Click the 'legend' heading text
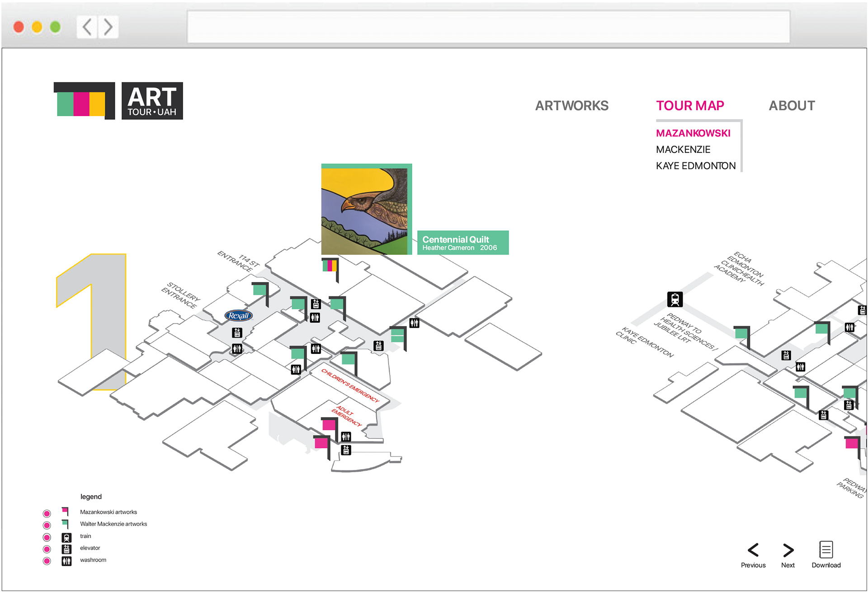Image resolution: width=868 pixels, height=592 pixels. tap(91, 497)
